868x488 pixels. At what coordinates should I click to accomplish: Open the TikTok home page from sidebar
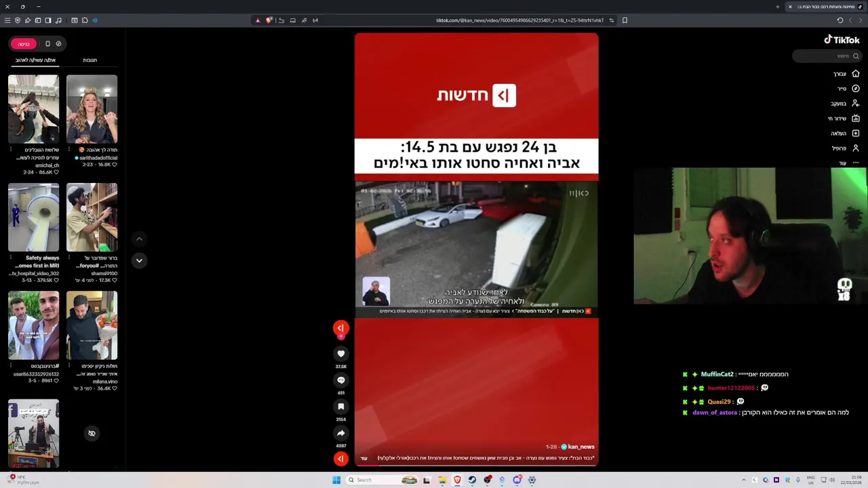pos(846,73)
